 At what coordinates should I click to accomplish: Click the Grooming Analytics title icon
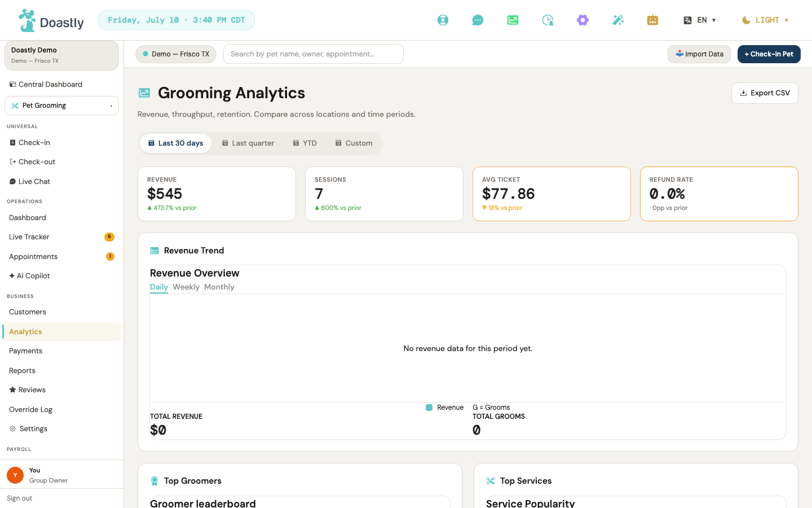(x=144, y=93)
